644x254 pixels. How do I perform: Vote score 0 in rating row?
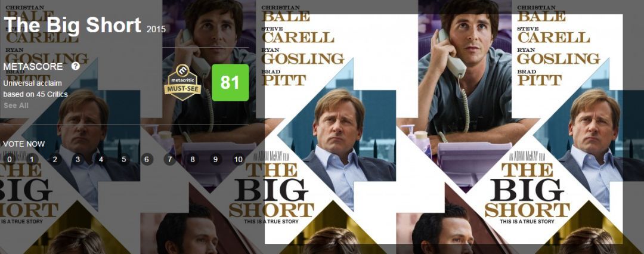(8, 159)
